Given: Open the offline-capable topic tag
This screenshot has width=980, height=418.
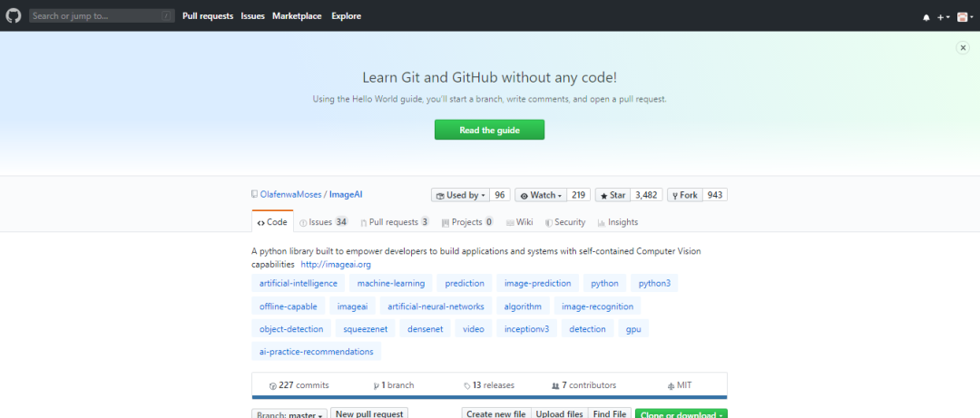Looking at the screenshot, I should [x=289, y=306].
